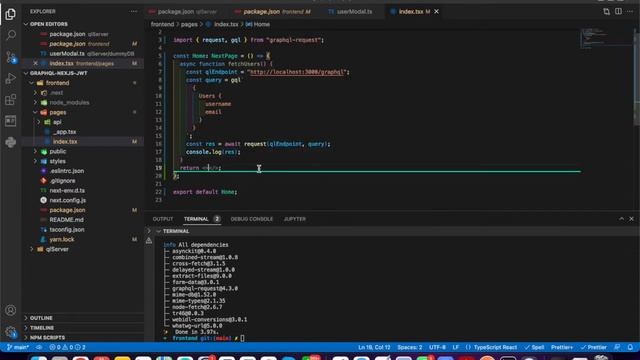The width and height of the screenshot is (640, 360).
Task: Open the Accounts icon in activity bar
Action: [x=11, y=310]
